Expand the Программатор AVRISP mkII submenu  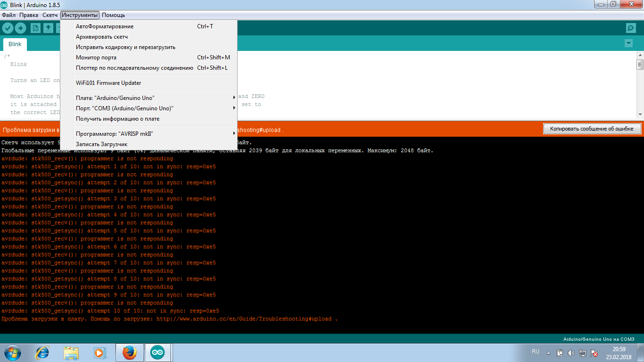click(149, 134)
